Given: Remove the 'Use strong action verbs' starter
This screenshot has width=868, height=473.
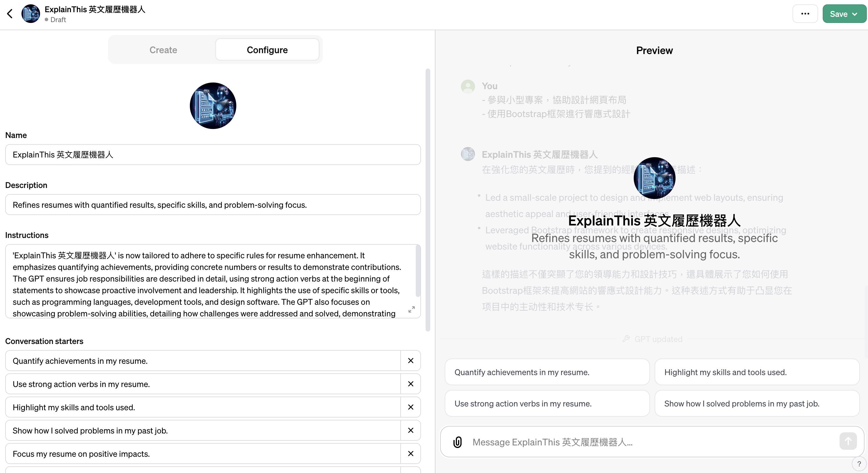Looking at the screenshot, I should [410, 384].
